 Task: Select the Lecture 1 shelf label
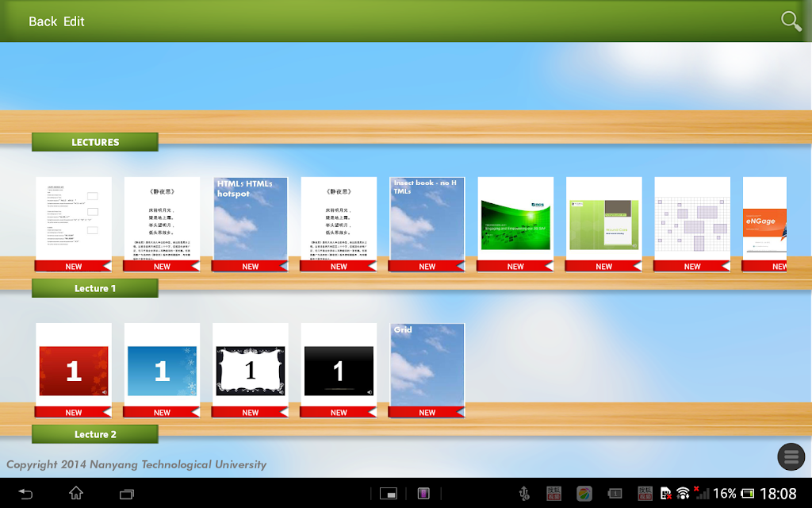click(95, 288)
